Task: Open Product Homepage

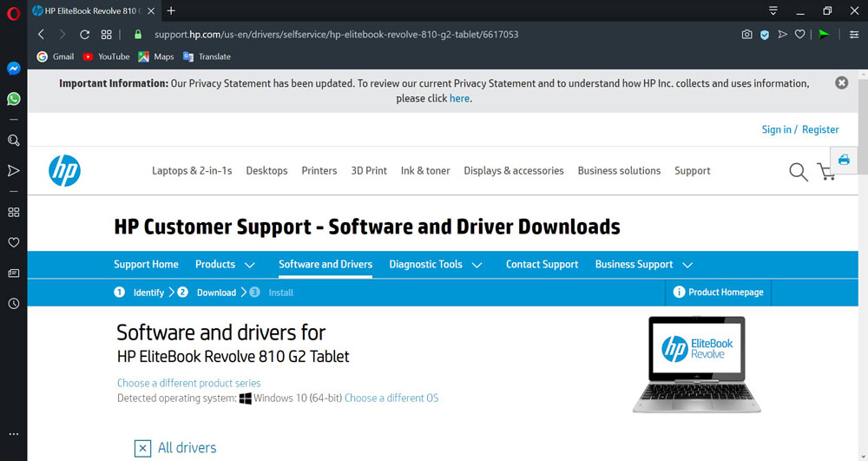Action: tap(718, 293)
